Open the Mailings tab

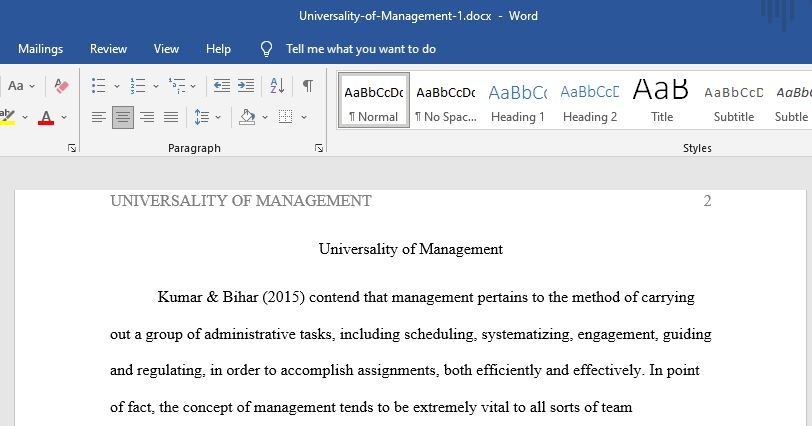tap(40, 49)
